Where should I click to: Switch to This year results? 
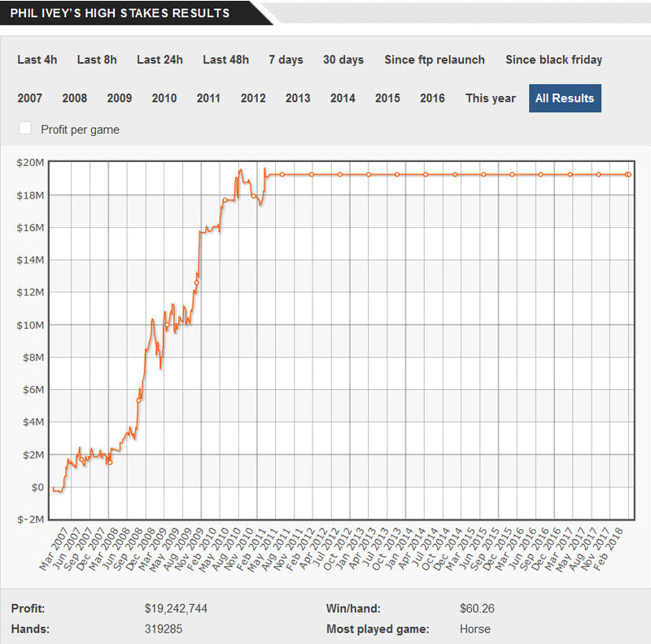pos(491,98)
